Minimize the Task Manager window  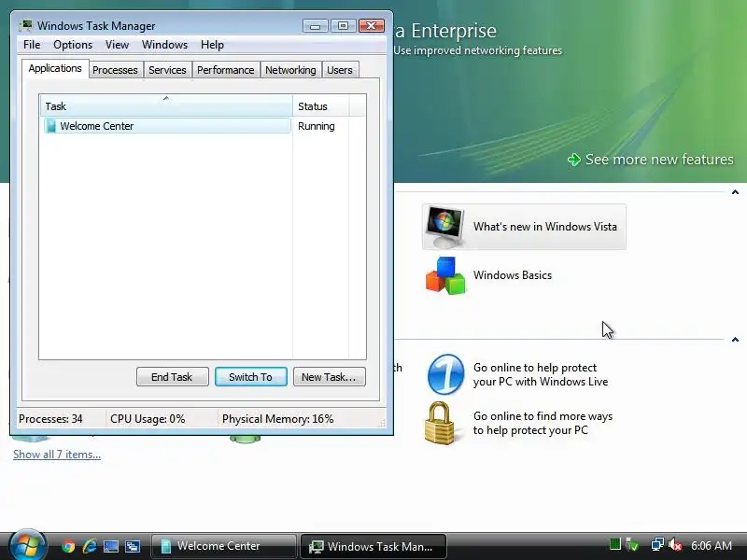[x=315, y=26]
